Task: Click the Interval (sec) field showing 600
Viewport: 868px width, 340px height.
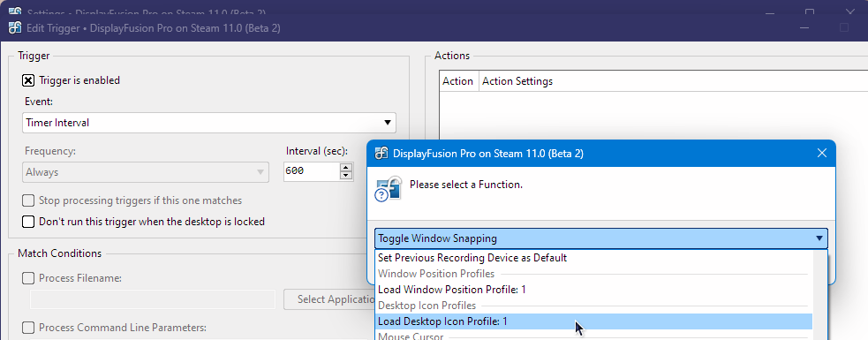Action: point(311,171)
